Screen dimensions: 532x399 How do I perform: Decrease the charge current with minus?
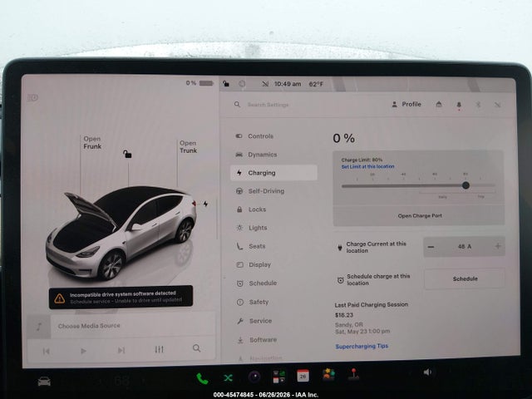431,247
